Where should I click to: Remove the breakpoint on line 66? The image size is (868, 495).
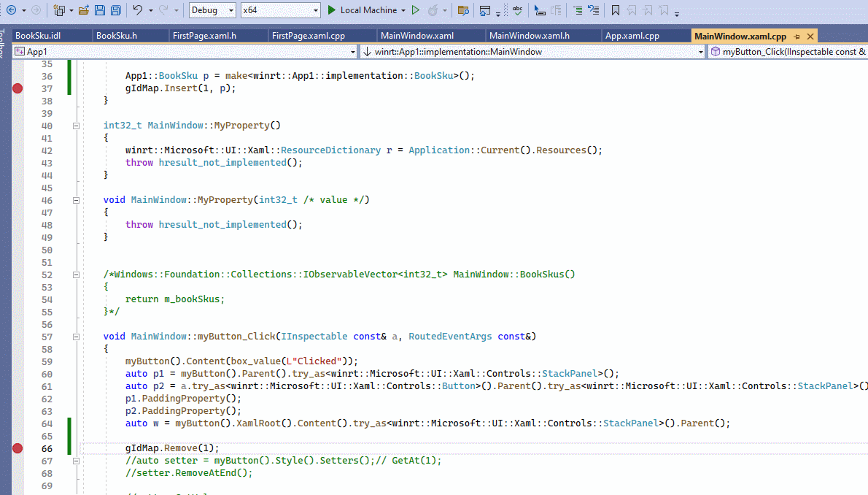tap(18, 449)
